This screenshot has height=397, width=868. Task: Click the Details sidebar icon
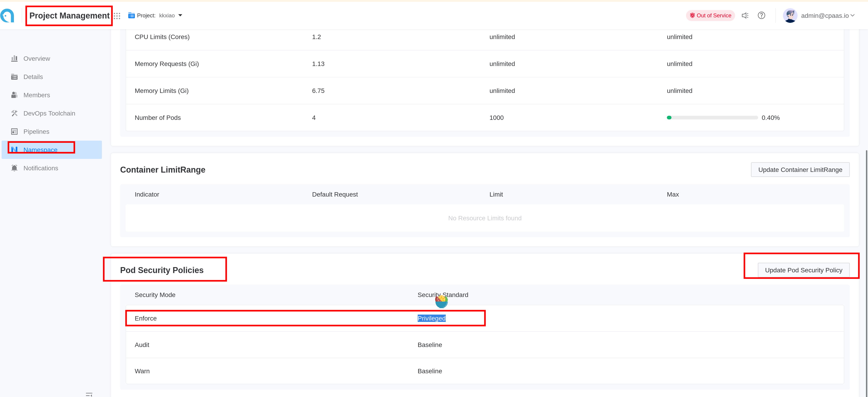coord(14,77)
